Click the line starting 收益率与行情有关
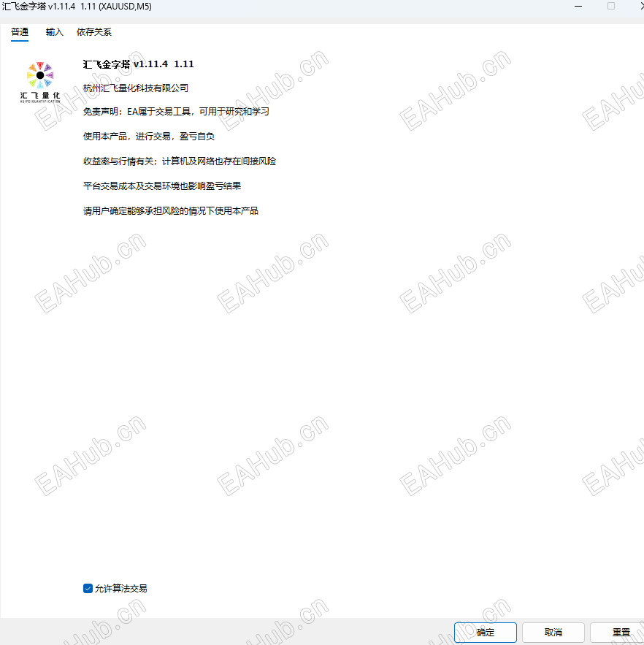Screen dimensions: 644x645 (x=180, y=161)
